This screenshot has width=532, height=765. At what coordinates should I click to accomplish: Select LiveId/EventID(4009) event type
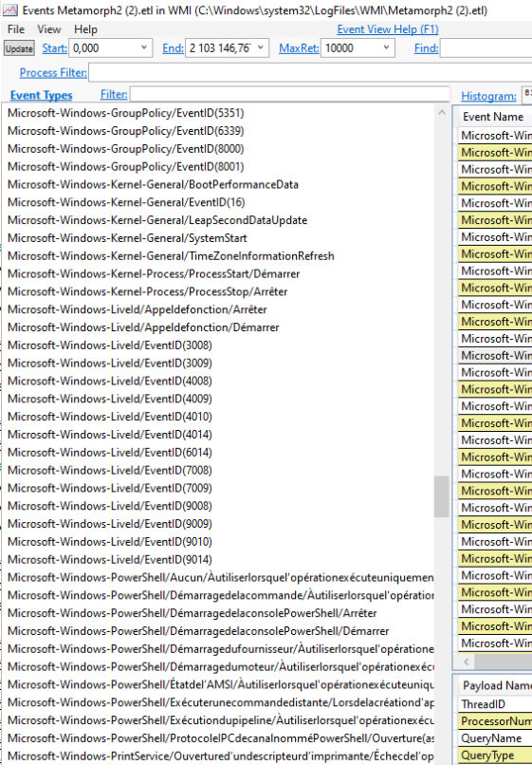pyautogui.click(x=110, y=399)
